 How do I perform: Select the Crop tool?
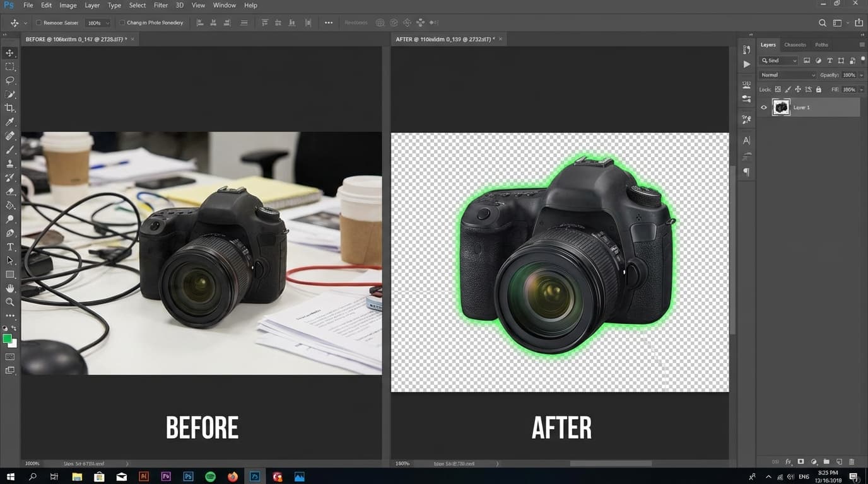tap(9, 108)
